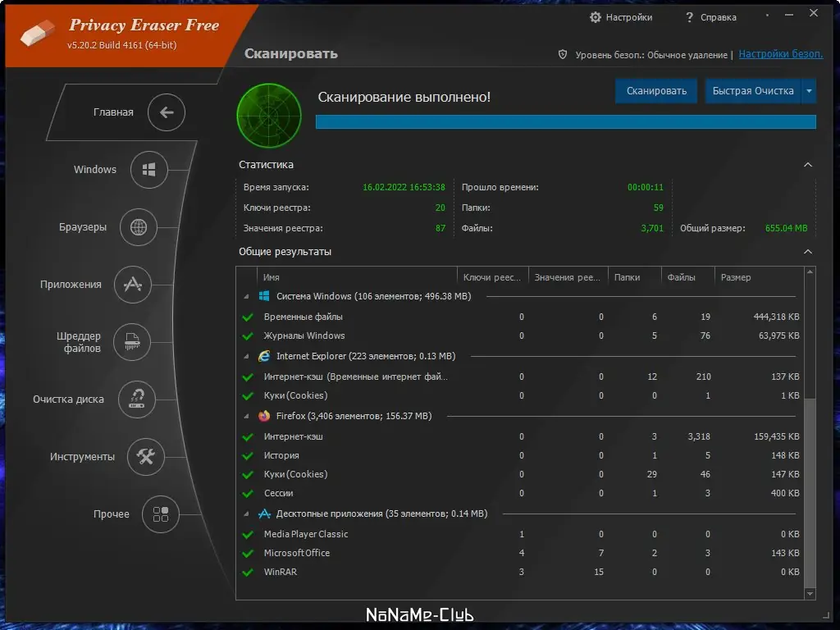Click the green radar scan icon
The width and height of the screenshot is (840, 630).
[x=269, y=115]
